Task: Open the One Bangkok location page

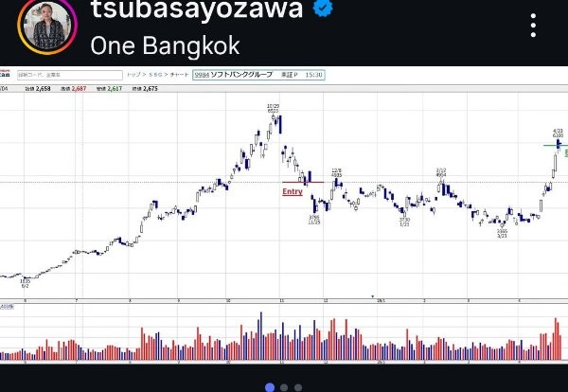Action: pyautogui.click(x=166, y=45)
